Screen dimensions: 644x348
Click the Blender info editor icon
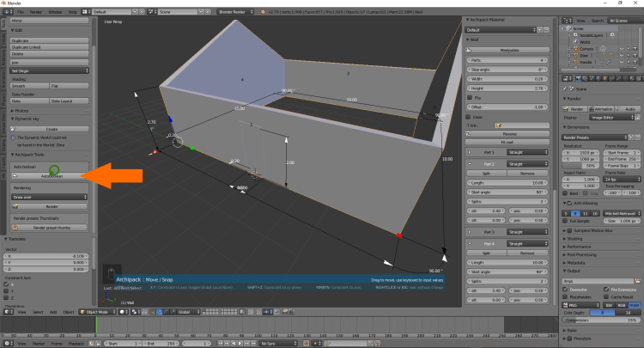point(6,12)
